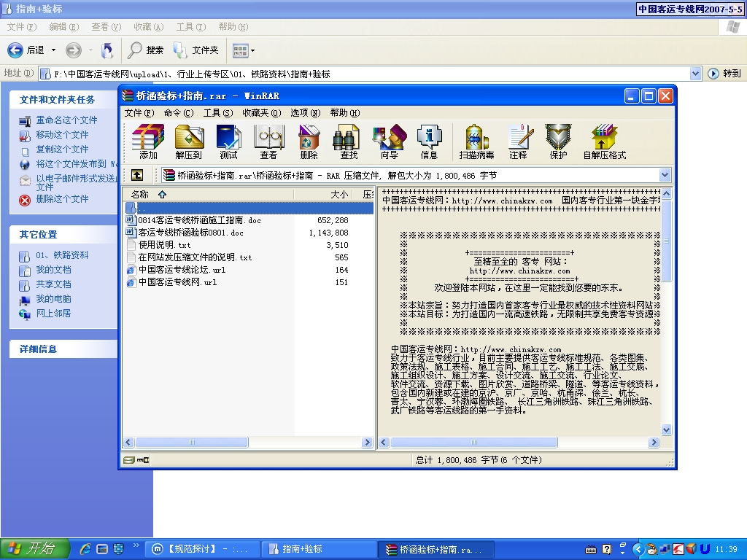Go up one level in WinRAR
The height and width of the screenshot is (560, 747).
coord(137,175)
